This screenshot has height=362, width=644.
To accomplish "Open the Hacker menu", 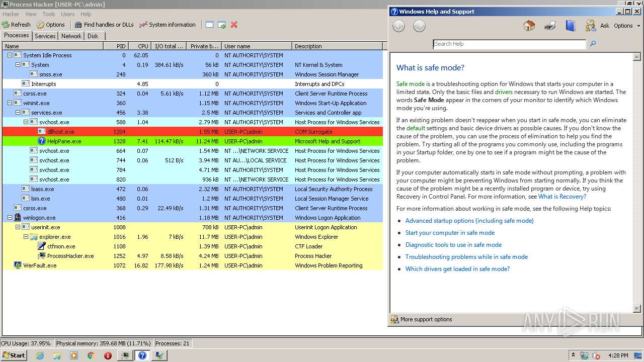I will [x=11, y=14].
